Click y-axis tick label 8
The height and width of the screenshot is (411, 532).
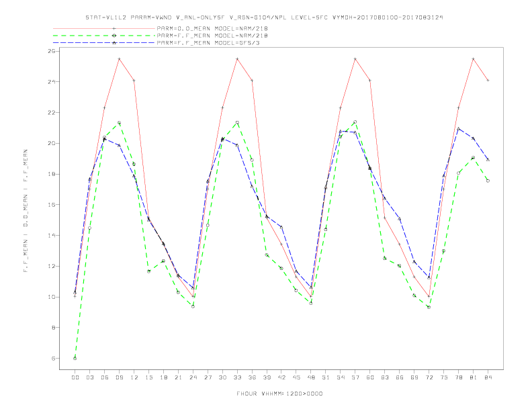(54, 328)
